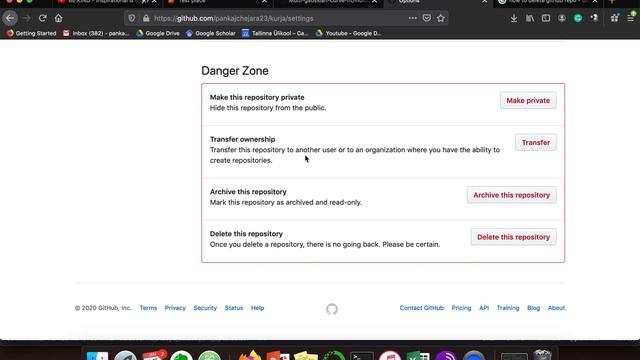Screen dimensions: 640x360
Task: Open Google Scholar bookmark
Action: pos(211,33)
